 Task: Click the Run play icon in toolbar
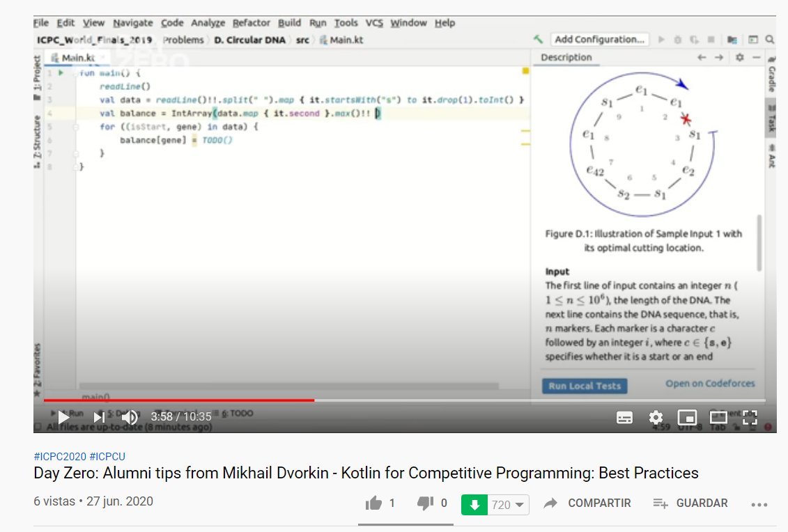coord(661,39)
